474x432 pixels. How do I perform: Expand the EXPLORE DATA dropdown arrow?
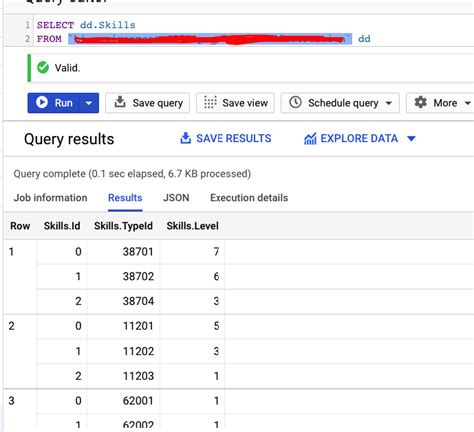click(x=411, y=139)
